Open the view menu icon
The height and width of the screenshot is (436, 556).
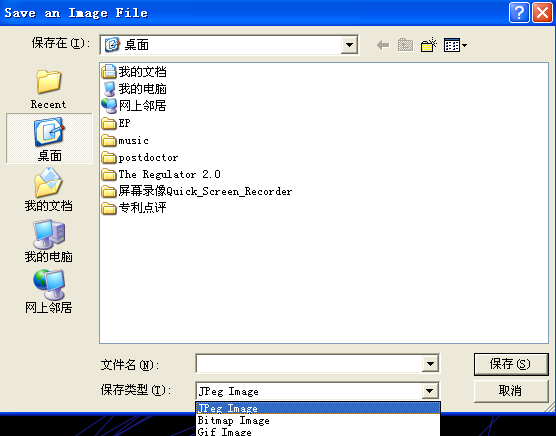click(x=455, y=45)
